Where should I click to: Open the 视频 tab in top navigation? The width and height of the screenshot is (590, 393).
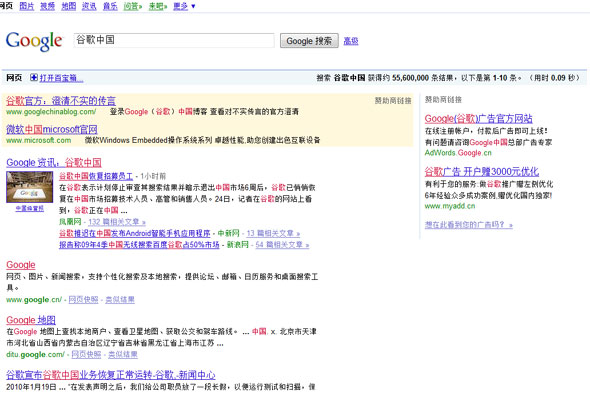(x=47, y=6)
